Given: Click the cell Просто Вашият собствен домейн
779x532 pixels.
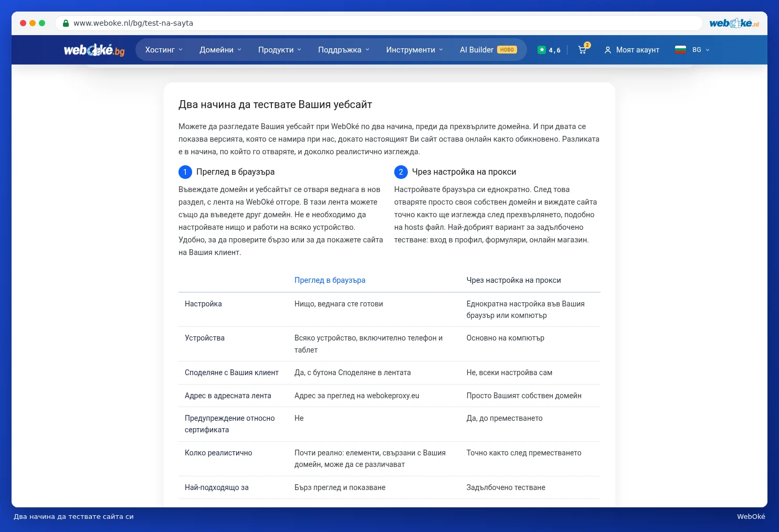Looking at the screenshot, I should tap(524, 396).
